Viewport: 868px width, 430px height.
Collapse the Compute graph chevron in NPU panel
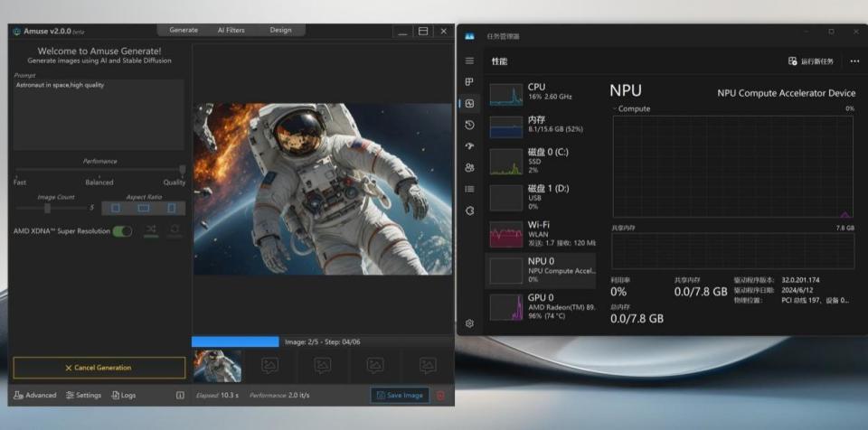click(x=615, y=109)
